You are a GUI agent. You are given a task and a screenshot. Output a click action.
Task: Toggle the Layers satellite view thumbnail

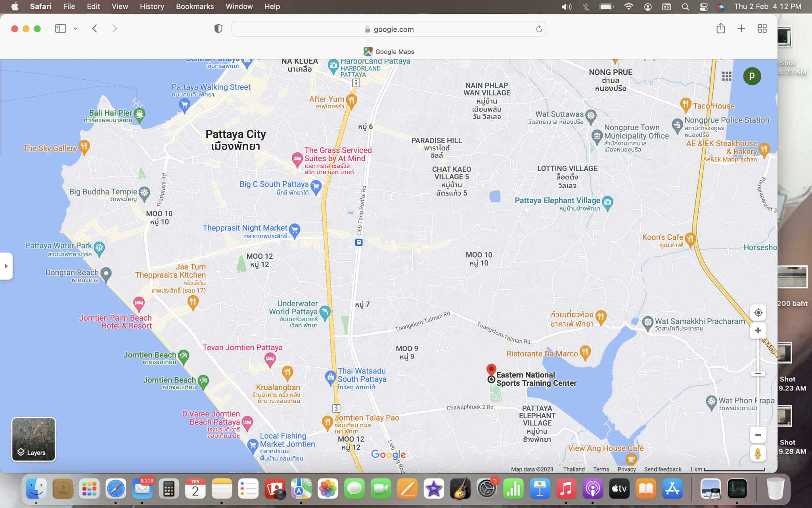tap(33, 439)
